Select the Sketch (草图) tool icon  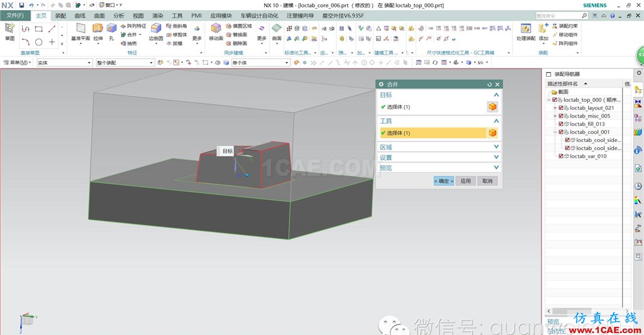[9, 29]
